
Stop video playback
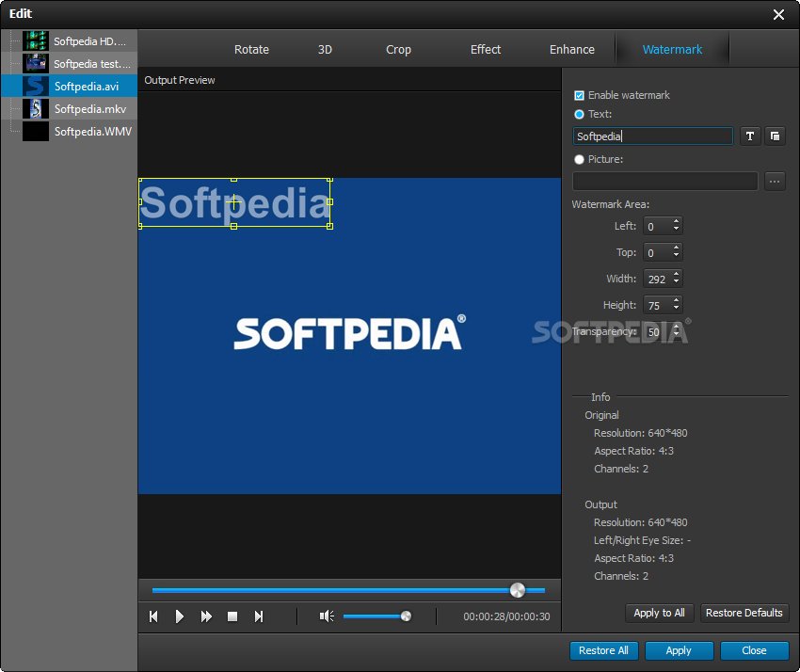tap(232, 616)
